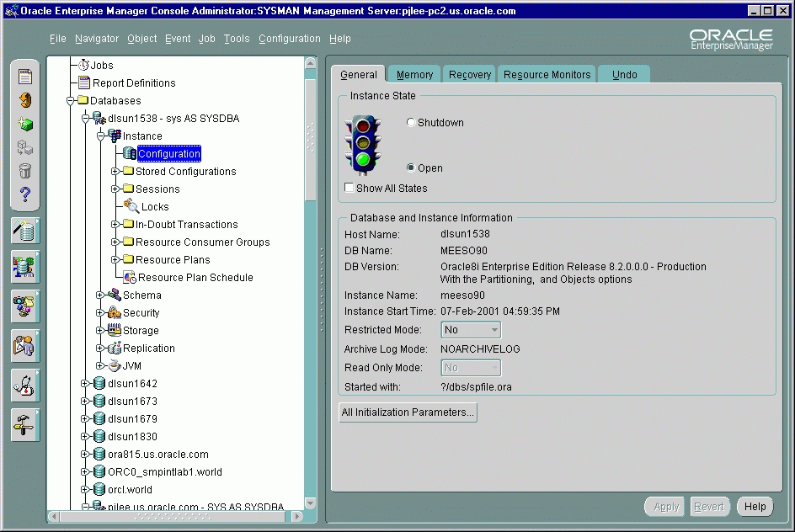
Task: Click the Schema icon in tree
Action: tap(114, 295)
